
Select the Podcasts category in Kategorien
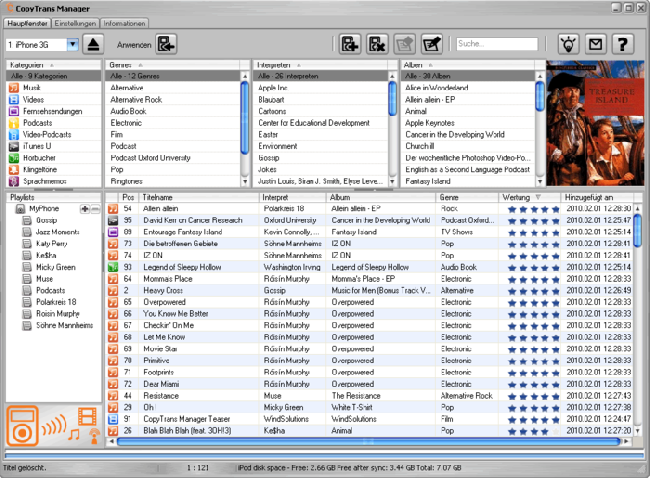(x=37, y=123)
